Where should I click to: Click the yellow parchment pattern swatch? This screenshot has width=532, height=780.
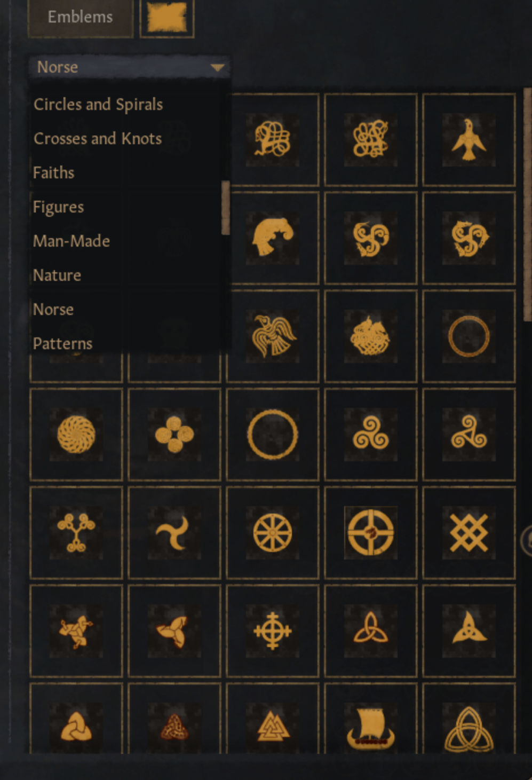point(167,18)
